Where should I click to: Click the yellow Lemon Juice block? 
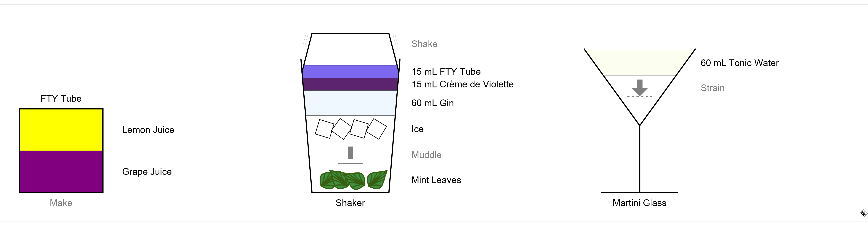pos(61,130)
